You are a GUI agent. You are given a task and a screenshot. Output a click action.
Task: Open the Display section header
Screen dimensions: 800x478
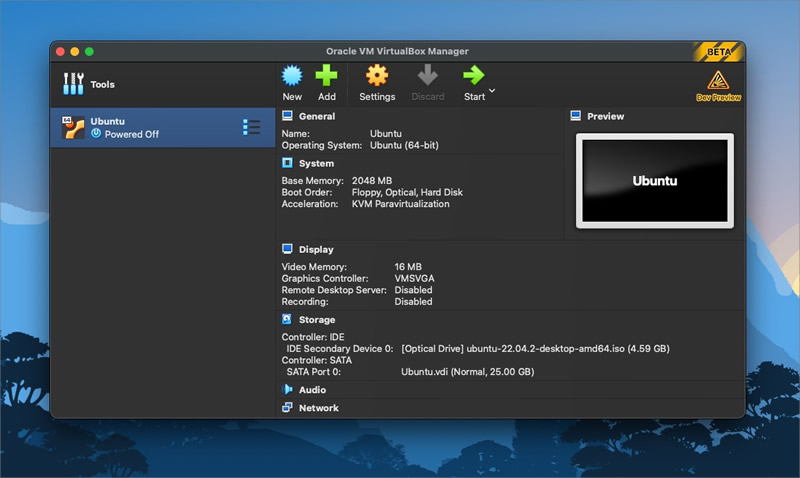316,249
